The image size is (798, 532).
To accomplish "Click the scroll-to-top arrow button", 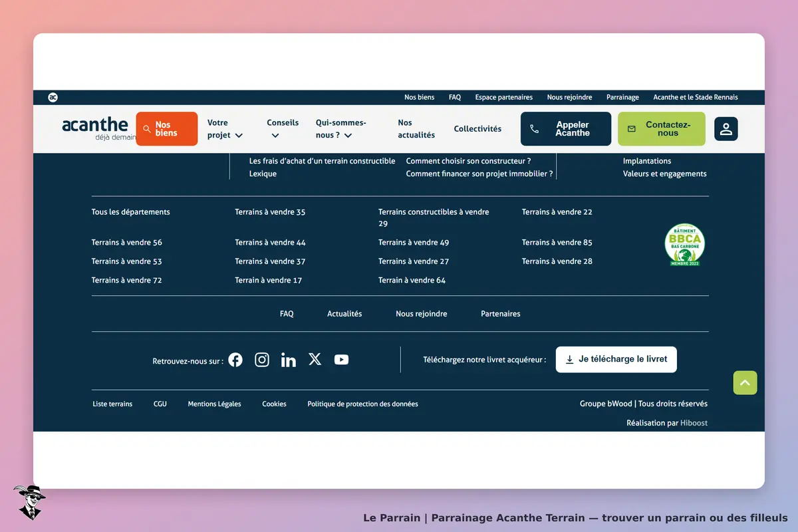I will tap(745, 382).
